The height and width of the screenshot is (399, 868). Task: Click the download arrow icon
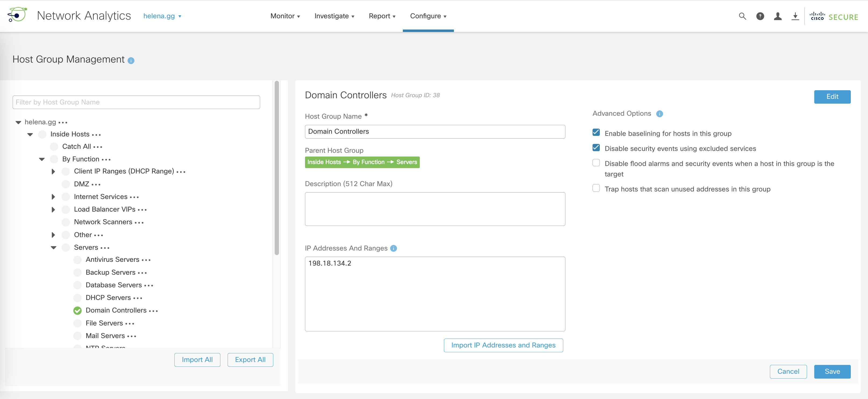pyautogui.click(x=795, y=16)
